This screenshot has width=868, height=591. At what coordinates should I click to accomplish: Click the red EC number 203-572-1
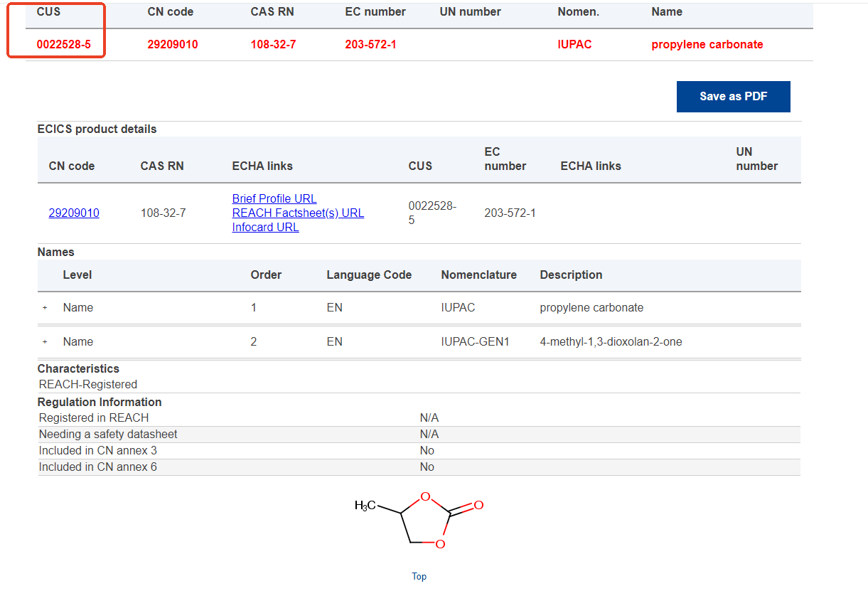[x=370, y=45]
